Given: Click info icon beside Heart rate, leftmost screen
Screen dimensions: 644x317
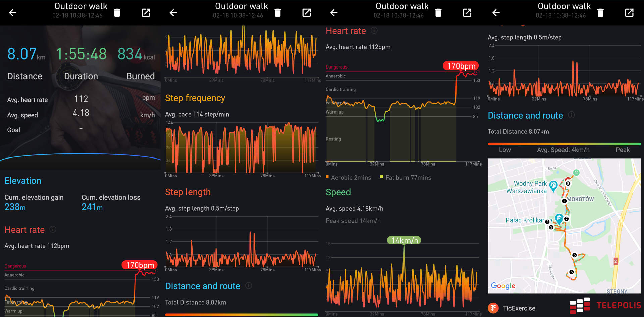Looking at the screenshot, I should click(53, 229).
